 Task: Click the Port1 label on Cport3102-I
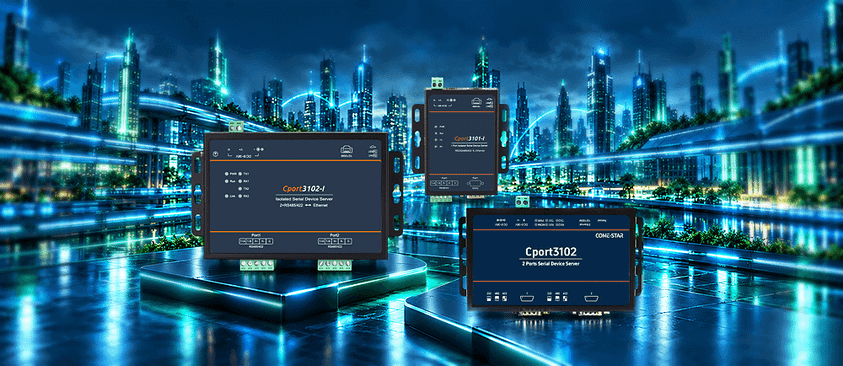(256, 236)
